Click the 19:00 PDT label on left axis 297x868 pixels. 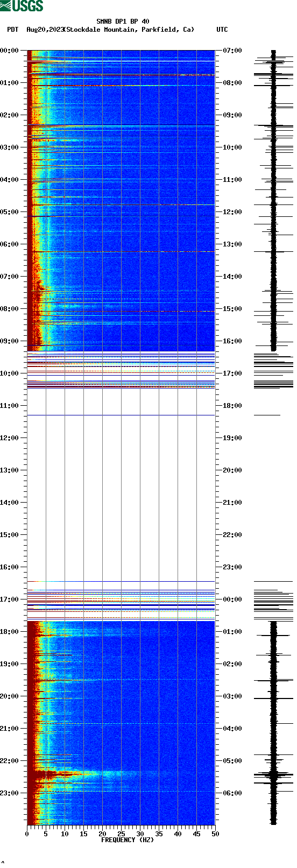(9, 664)
